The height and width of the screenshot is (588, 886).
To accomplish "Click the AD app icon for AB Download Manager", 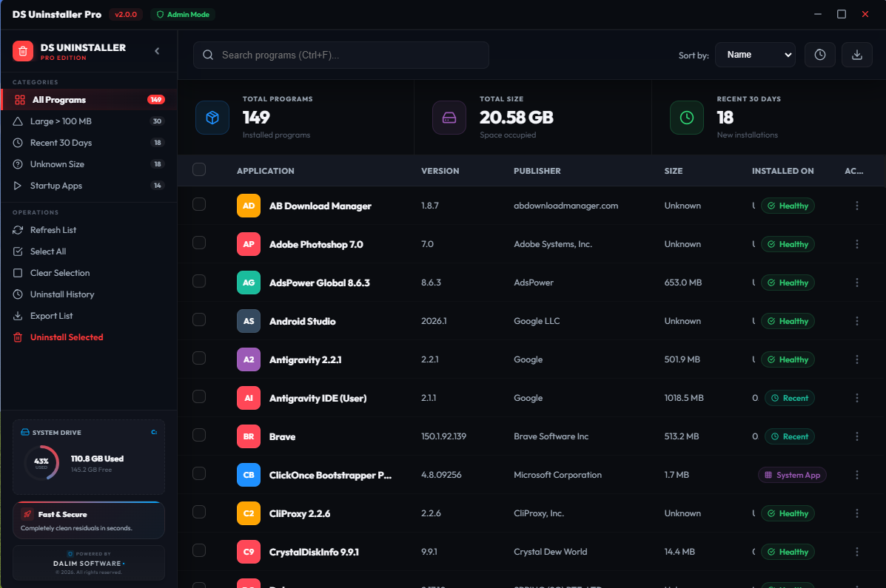I will (x=249, y=206).
